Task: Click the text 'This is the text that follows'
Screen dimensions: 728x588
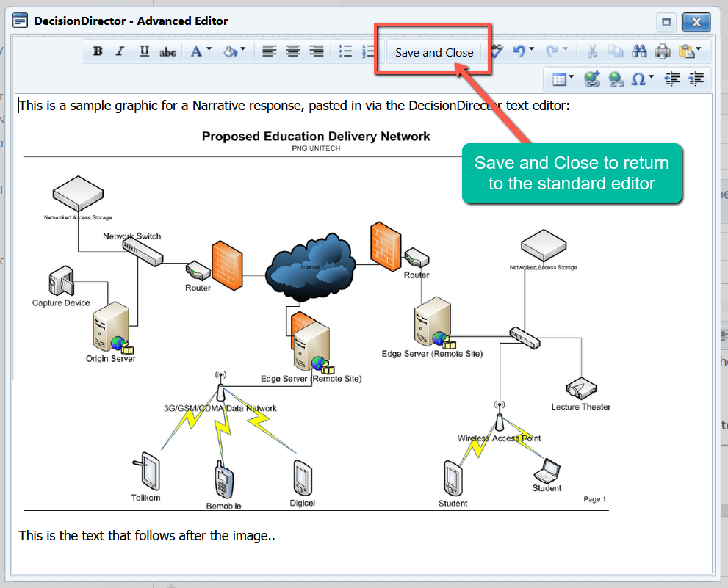Action: tap(147, 536)
